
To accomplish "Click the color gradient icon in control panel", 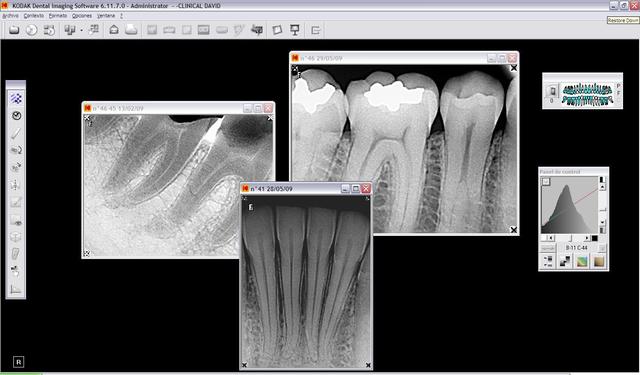I will 582,261.
